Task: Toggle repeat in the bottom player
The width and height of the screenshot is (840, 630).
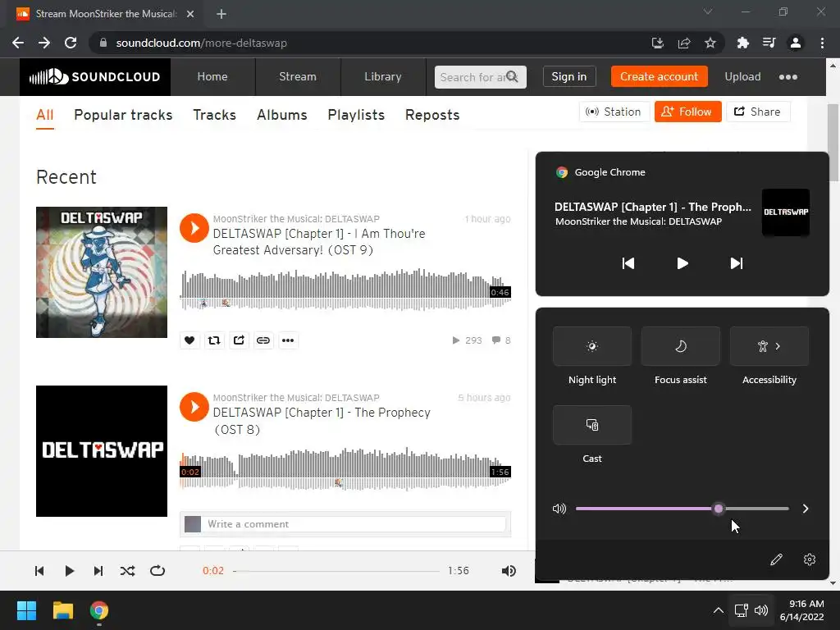Action: tap(157, 571)
